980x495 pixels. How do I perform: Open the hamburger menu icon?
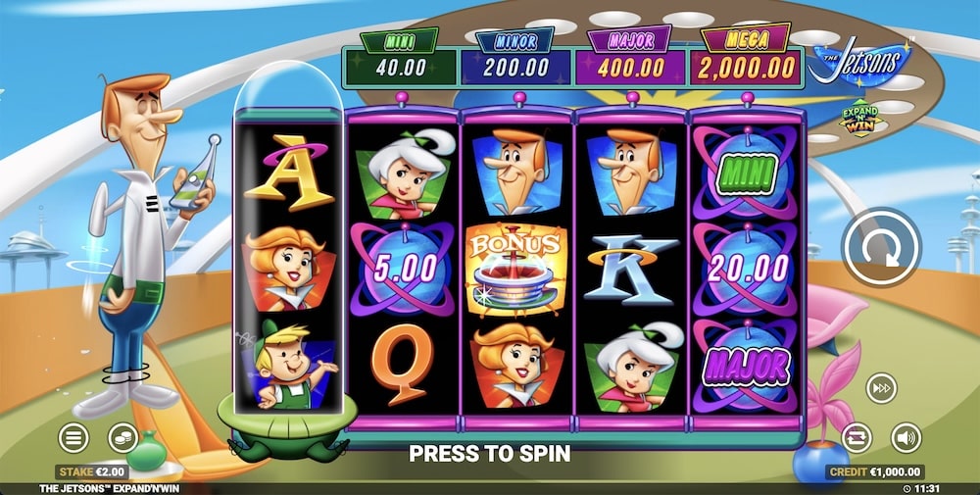pos(73,438)
